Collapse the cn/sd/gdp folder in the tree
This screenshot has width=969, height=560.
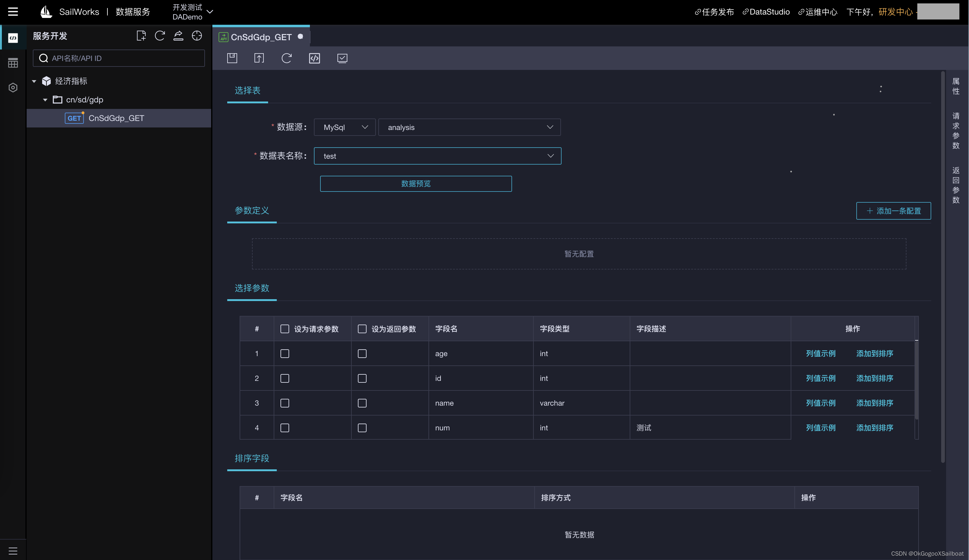[45, 100]
